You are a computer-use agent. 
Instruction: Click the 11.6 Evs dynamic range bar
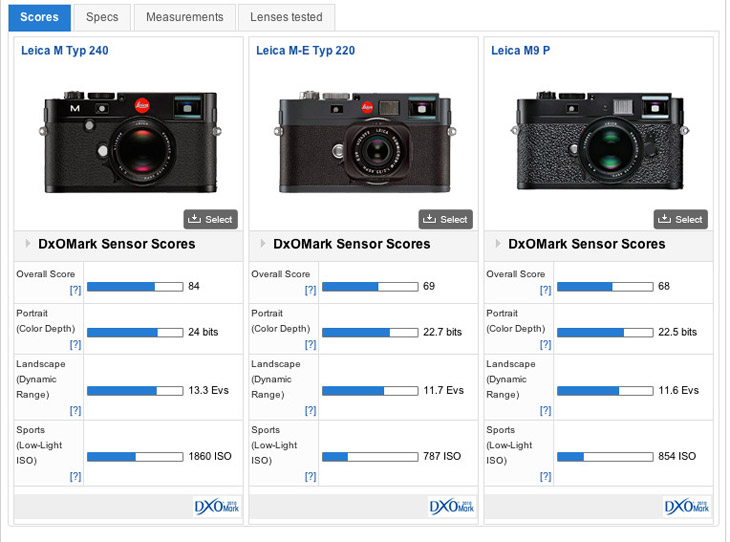click(x=605, y=391)
